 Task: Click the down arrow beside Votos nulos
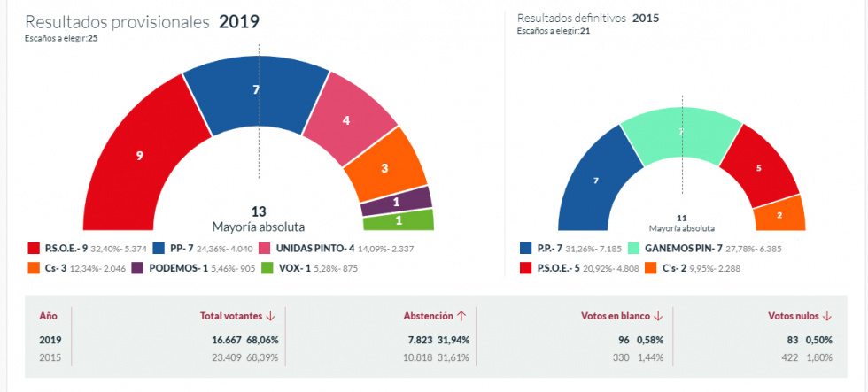(827, 316)
